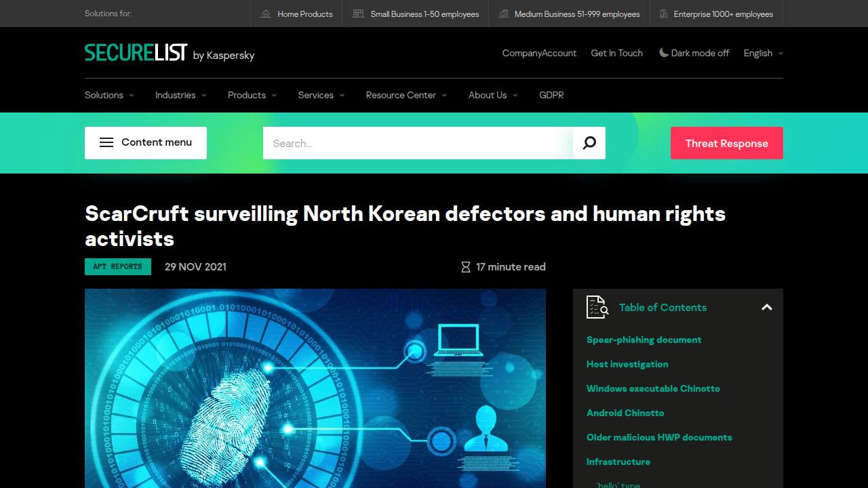Expand the Resource Center menu
The height and width of the screenshot is (488, 868).
(x=406, y=95)
